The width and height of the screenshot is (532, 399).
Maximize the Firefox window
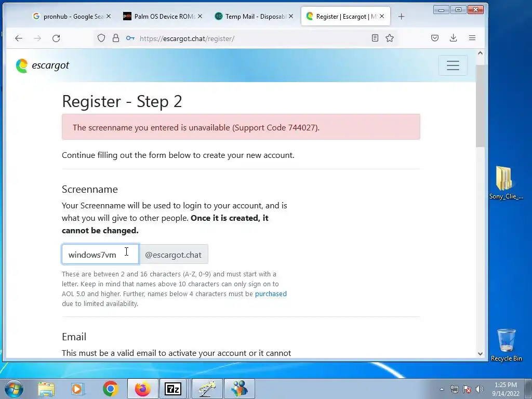pos(458,10)
